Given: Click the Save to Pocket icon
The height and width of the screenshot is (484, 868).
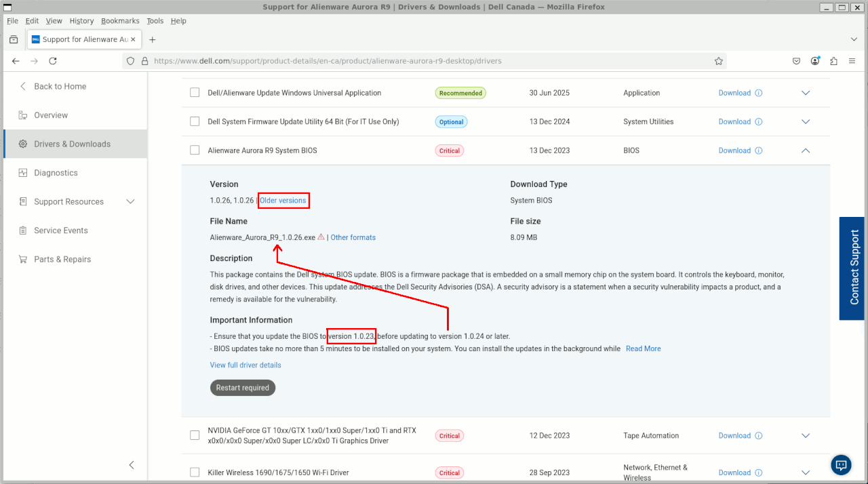Looking at the screenshot, I should tap(797, 61).
